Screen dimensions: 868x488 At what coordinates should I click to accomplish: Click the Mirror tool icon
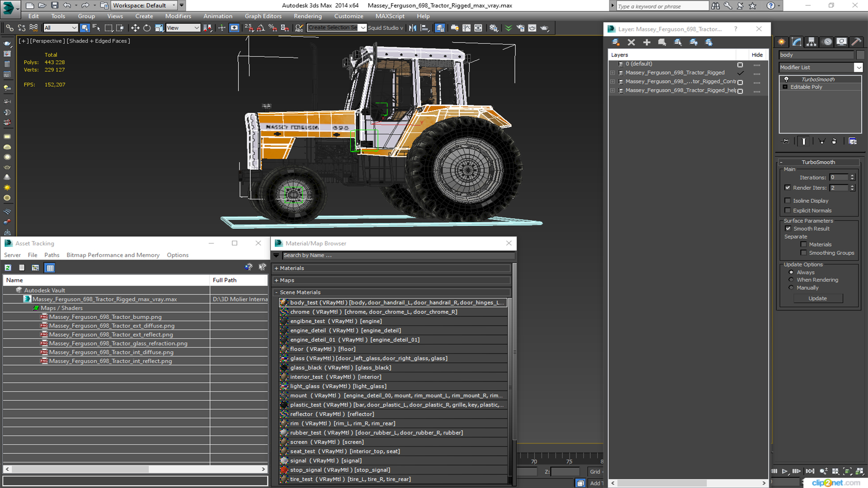pos(412,28)
